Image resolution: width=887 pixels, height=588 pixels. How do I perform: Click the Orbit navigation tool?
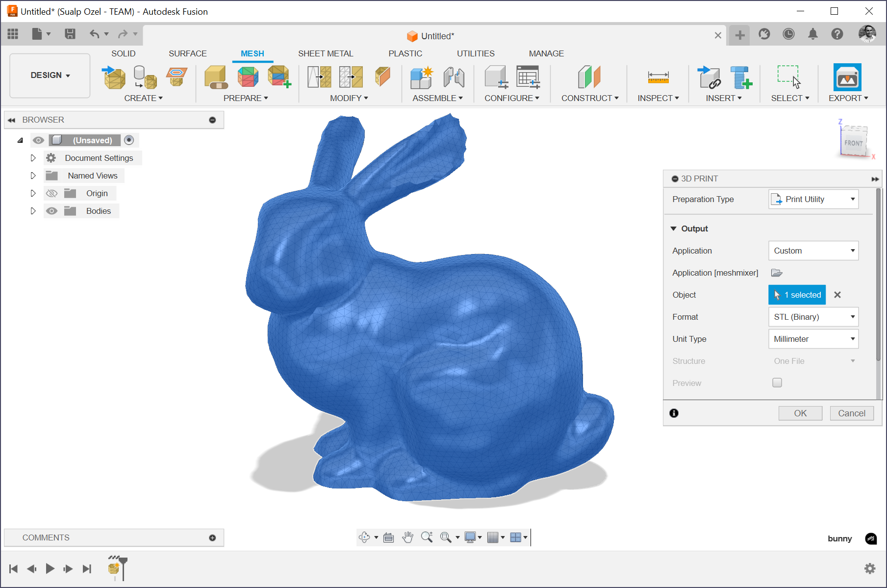[x=364, y=537]
